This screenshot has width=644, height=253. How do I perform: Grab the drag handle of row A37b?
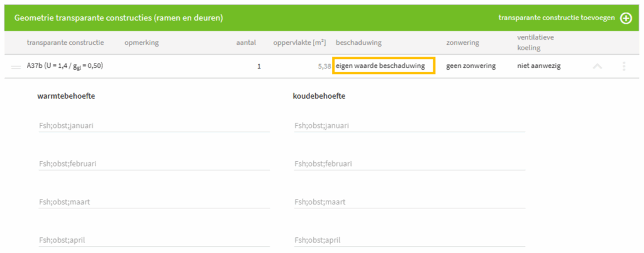click(16, 66)
